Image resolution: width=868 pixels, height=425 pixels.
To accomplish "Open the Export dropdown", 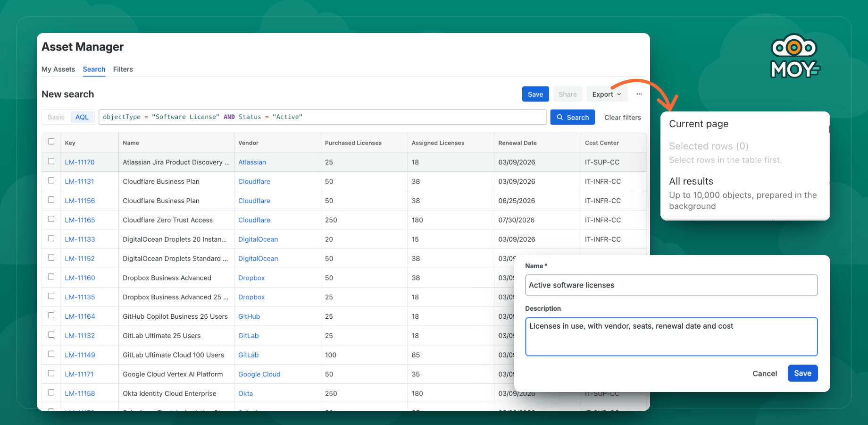I will [x=607, y=94].
